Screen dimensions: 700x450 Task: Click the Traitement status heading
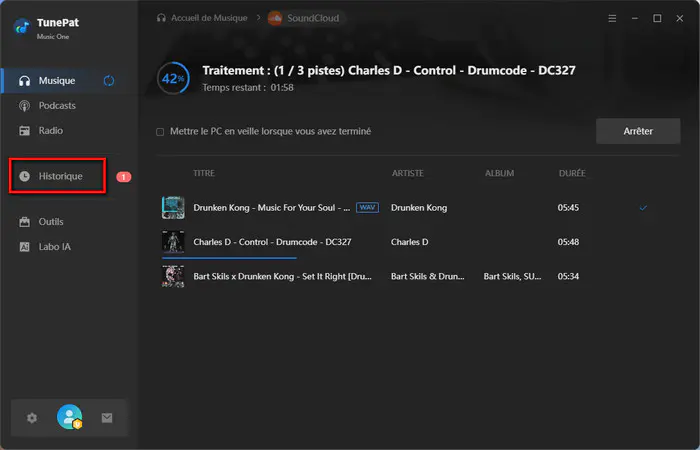click(x=389, y=71)
